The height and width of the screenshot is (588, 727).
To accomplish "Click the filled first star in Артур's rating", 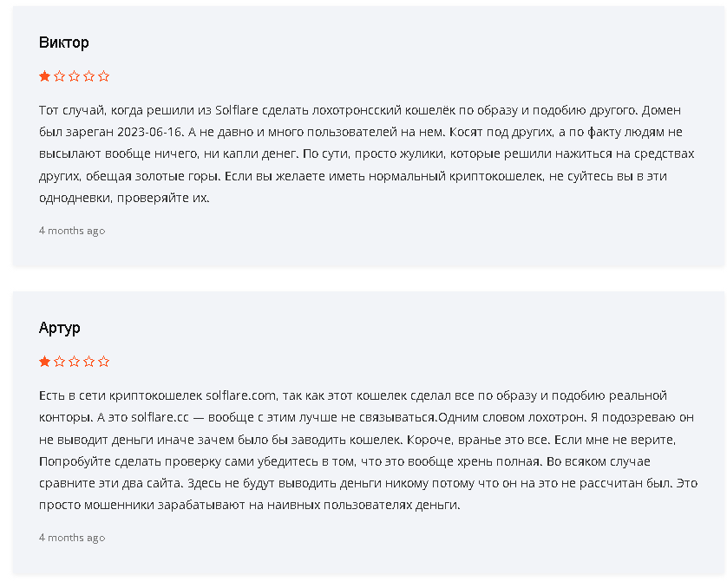I will (x=44, y=362).
